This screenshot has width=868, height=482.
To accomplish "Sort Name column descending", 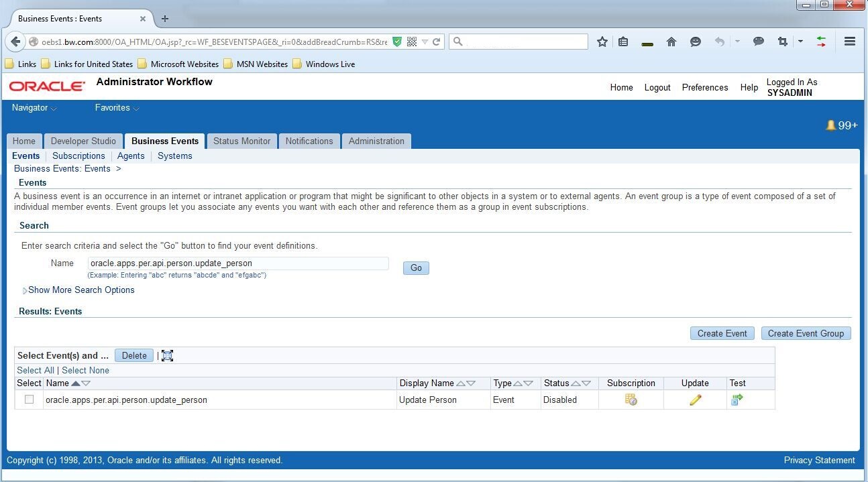I will click(x=86, y=383).
